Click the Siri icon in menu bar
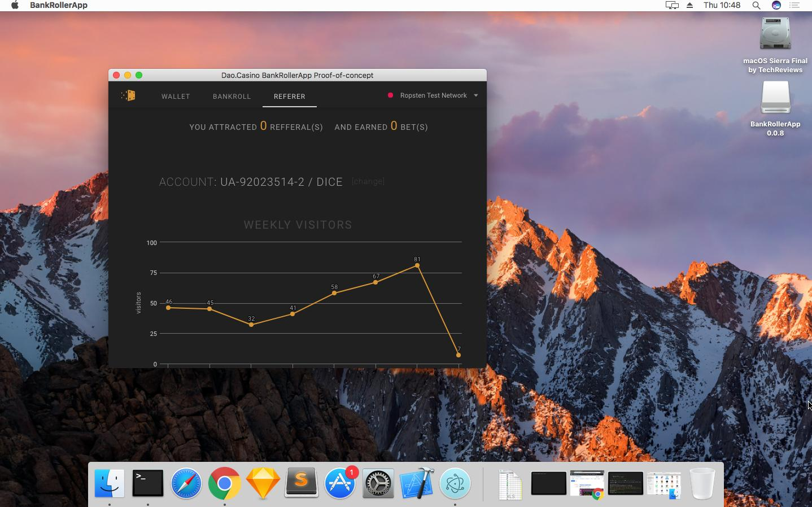The width and height of the screenshot is (812, 507). 776,5
